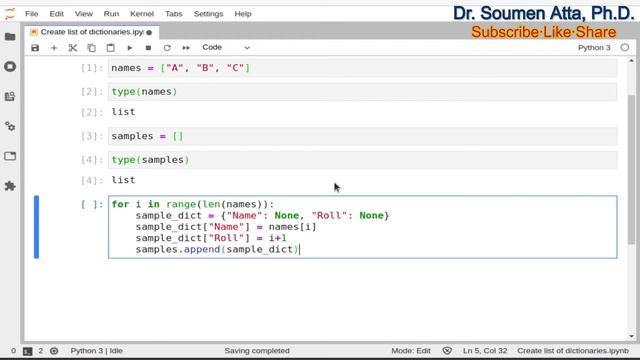Open the Git sidebar panel icon
Viewport: 640px width, 360px height.
(10, 96)
